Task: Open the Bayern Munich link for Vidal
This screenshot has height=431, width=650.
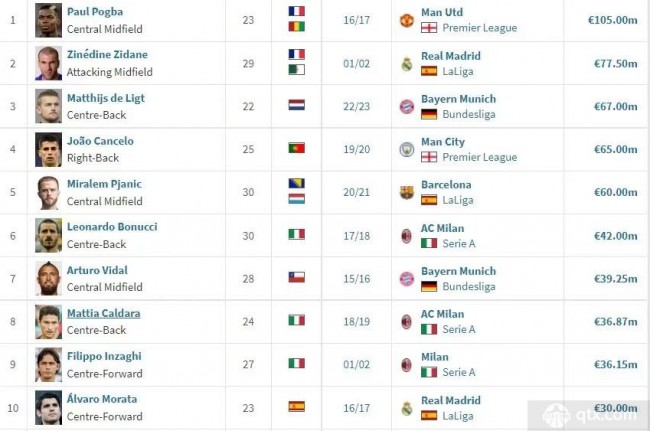Action: [458, 271]
